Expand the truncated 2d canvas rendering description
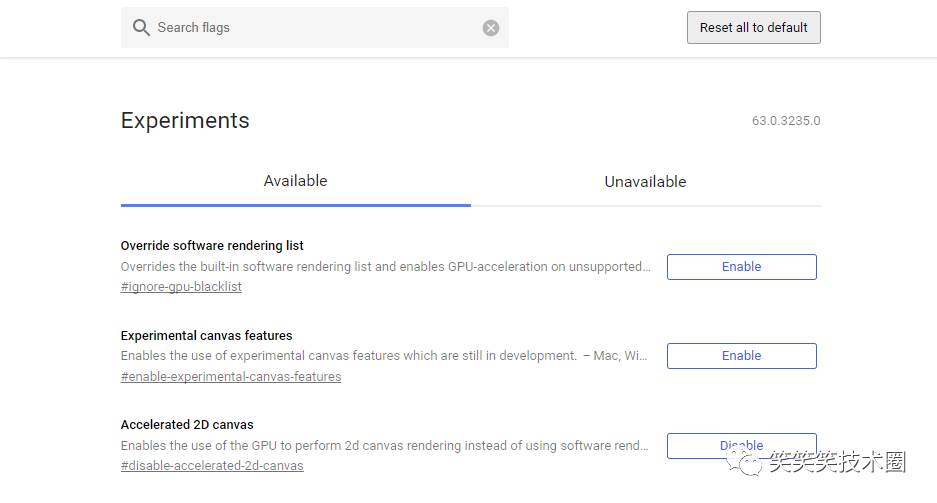Viewport: 937px width, 503px height. point(385,446)
